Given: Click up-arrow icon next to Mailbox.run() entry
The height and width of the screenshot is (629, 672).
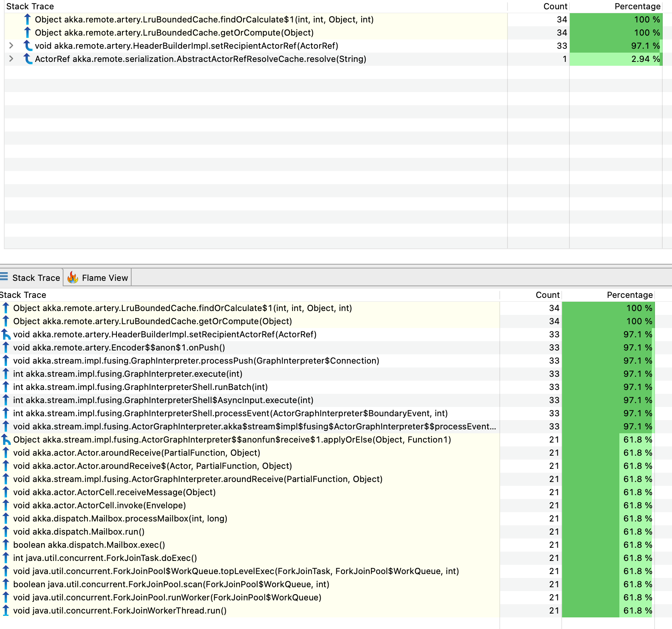Looking at the screenshot, I should (5, 532).
